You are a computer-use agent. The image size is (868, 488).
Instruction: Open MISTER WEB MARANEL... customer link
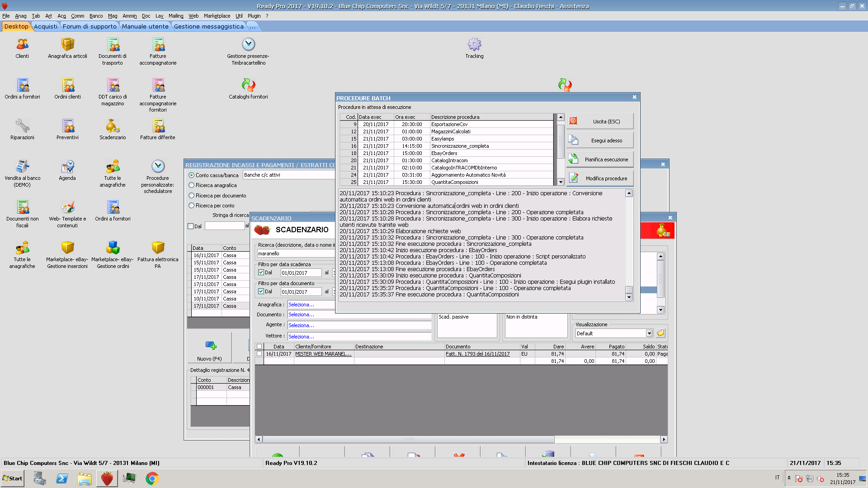[323, 354]
